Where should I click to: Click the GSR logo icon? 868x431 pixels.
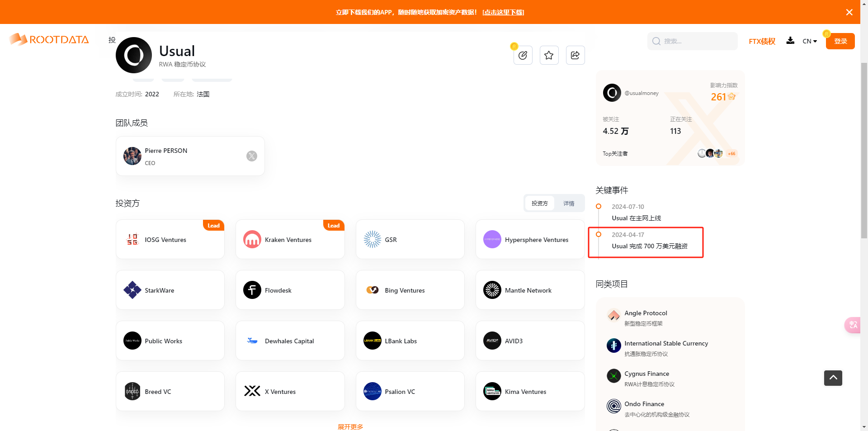373,239
